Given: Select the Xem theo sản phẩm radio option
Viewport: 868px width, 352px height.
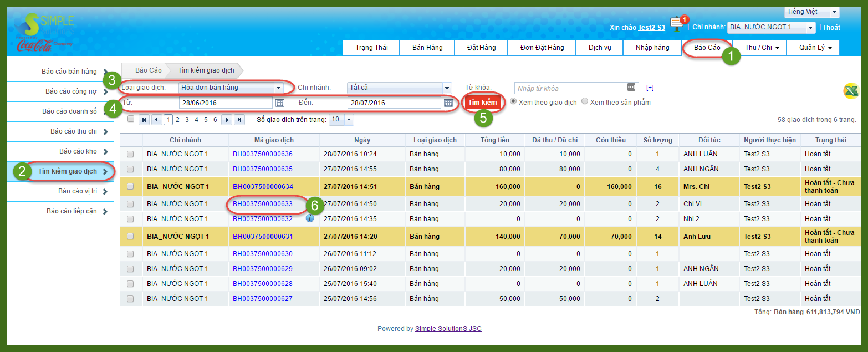Looking at the screenshot, I should 585,102.
